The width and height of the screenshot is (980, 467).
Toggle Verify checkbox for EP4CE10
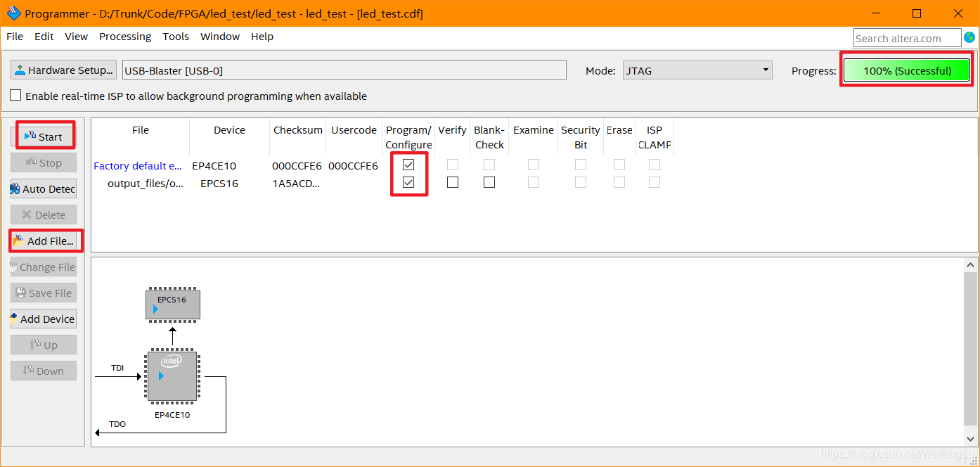click(x=453, y=165)
